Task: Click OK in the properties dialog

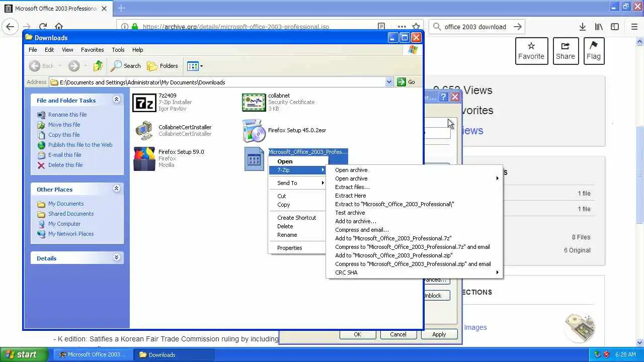Action: click(357, 334)
